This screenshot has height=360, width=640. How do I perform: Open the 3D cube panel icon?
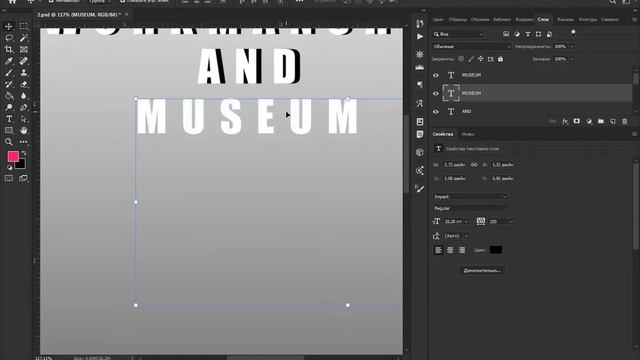420,152
